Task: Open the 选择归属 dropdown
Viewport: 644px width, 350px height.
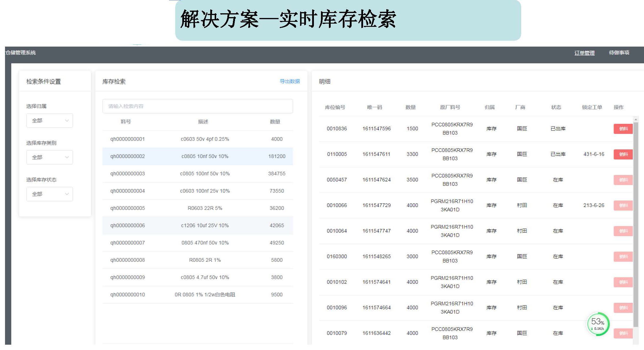Action: pos(49,121)
